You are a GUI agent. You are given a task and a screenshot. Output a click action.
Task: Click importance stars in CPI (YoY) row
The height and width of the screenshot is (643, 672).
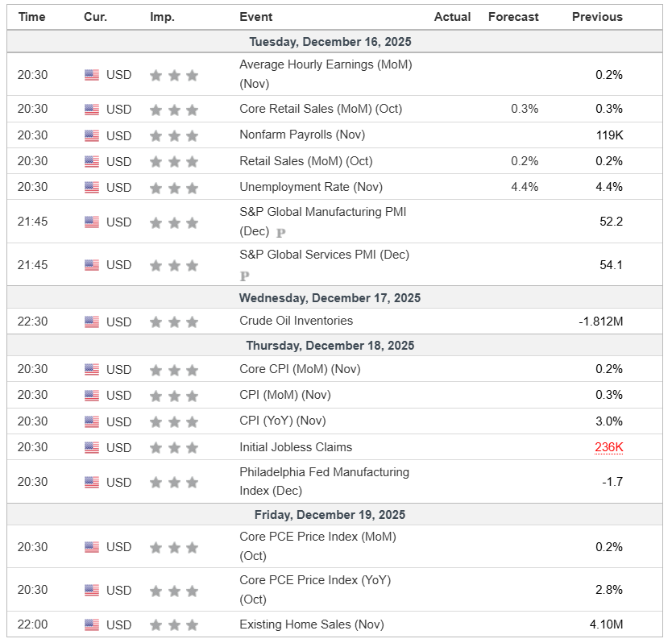tap(174, 421)
